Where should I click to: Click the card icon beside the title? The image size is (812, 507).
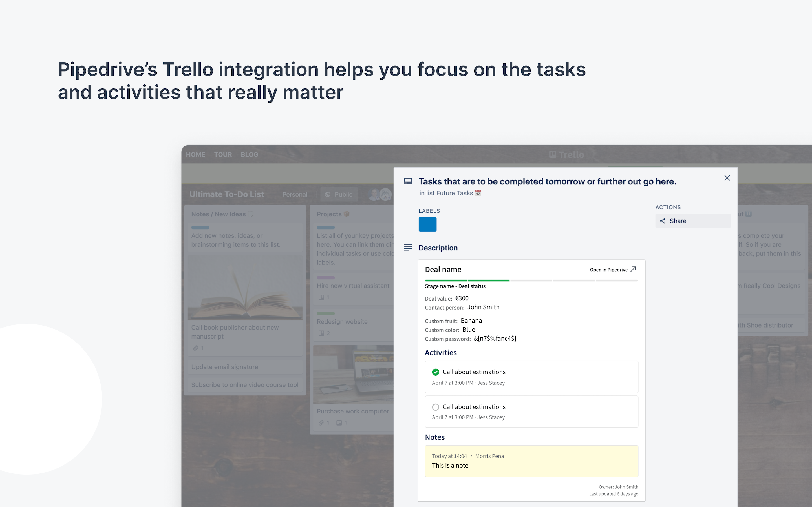click(408, 181)
